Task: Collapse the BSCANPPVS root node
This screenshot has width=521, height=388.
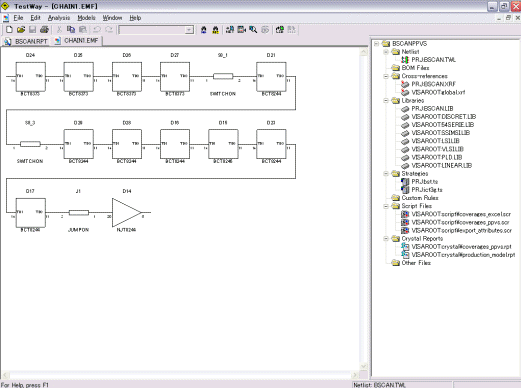Action: click(376, 44)
